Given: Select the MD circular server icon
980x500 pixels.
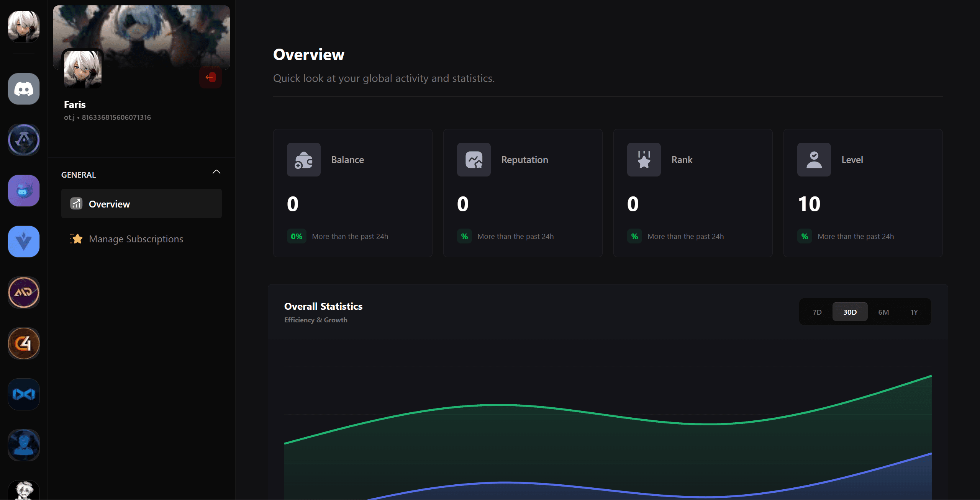Looking at the screenshot, I should coord(23,292).
